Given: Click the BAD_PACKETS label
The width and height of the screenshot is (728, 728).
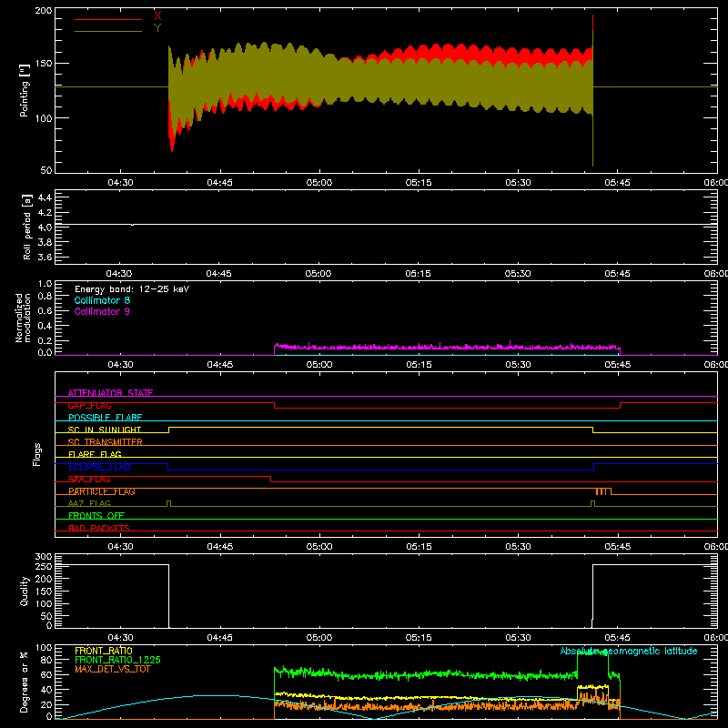Looking at the screenshot, I should (x=99, y=528).
